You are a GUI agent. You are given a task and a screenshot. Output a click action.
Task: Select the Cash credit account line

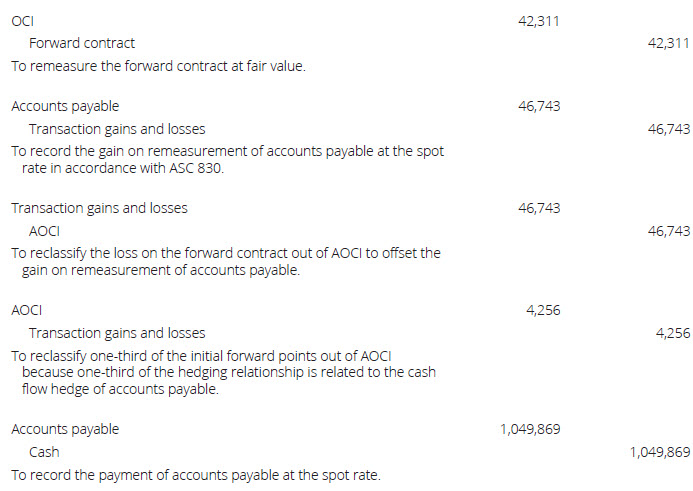[44, 452]
